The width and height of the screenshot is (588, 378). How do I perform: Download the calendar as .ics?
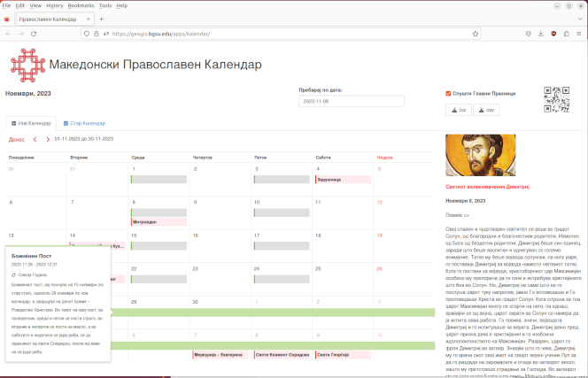(458, 110)
